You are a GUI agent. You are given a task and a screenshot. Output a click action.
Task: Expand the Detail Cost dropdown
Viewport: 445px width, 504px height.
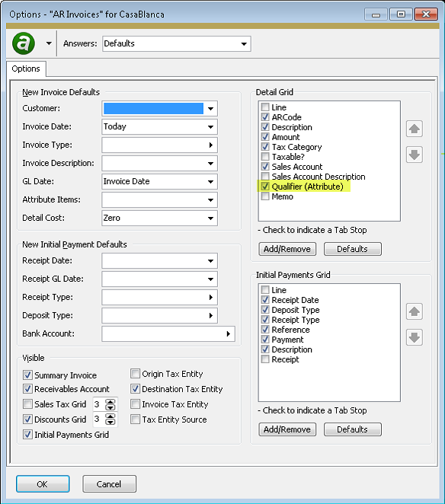[211, 218]
